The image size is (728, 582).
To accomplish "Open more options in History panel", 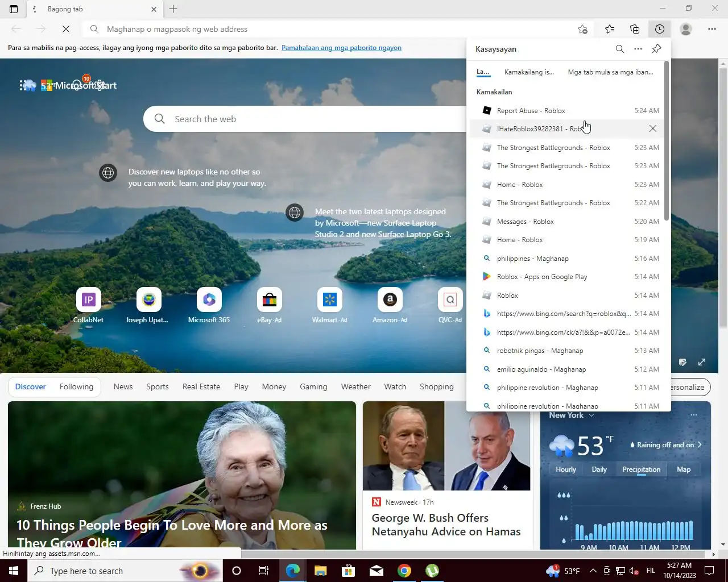I will [638, 49].
